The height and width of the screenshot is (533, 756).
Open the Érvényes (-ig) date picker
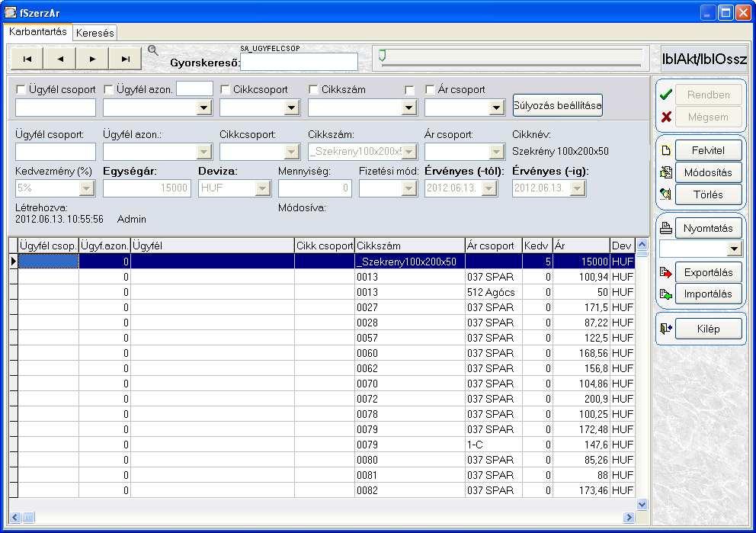[x=577, y=188]
